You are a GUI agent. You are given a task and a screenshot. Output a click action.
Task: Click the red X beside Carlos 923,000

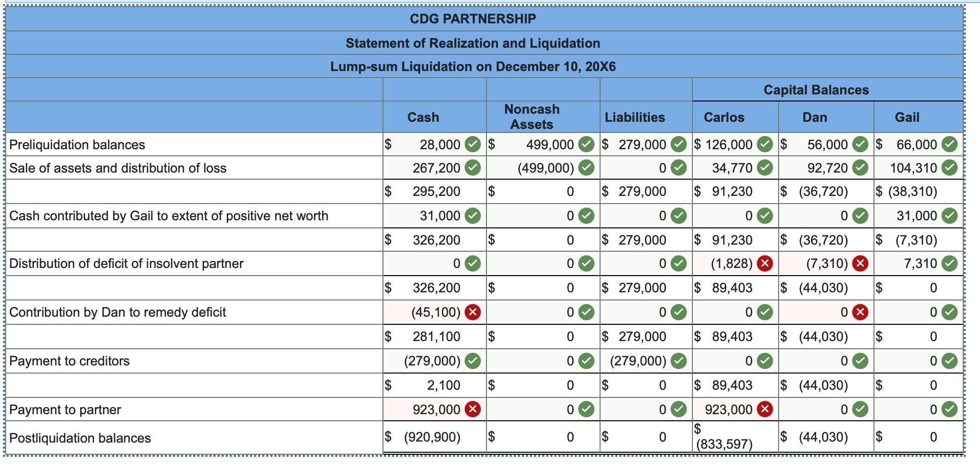click(x=765, y=409)
